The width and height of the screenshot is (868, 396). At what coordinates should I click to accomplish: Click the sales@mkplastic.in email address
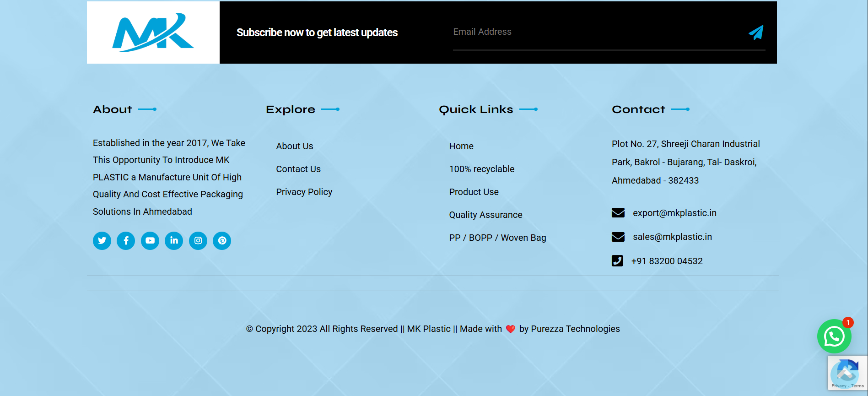(x=672, y=237)
